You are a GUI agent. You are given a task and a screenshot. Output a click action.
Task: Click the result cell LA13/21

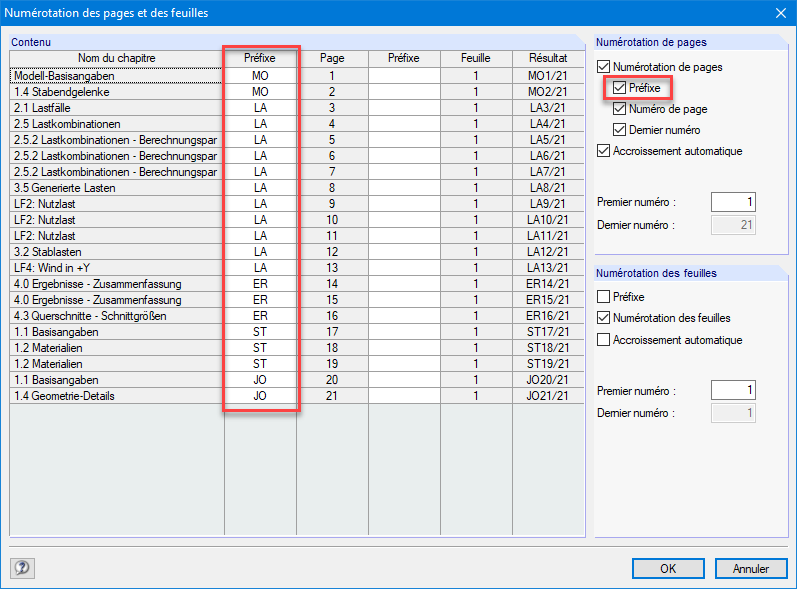click(x=548, y=268)
